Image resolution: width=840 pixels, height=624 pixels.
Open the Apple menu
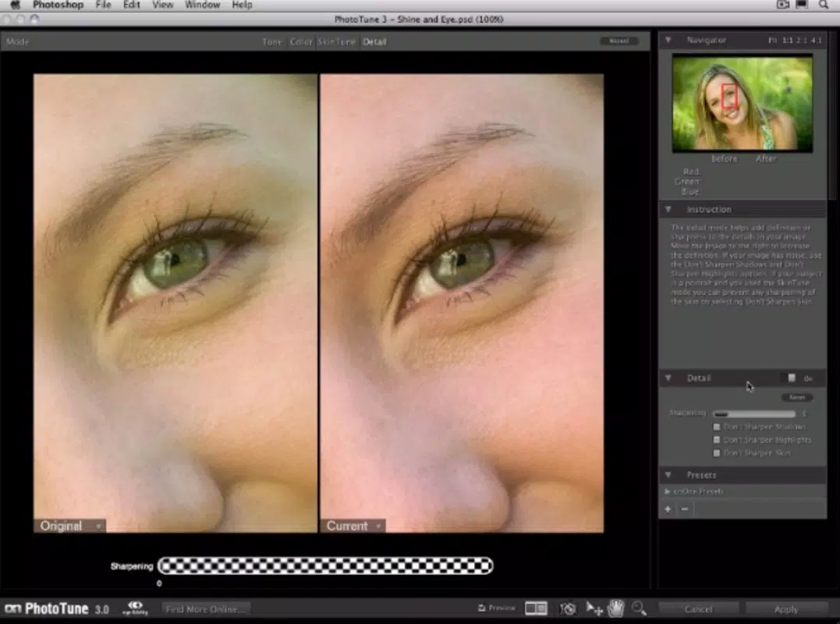[x=15, y=5]
